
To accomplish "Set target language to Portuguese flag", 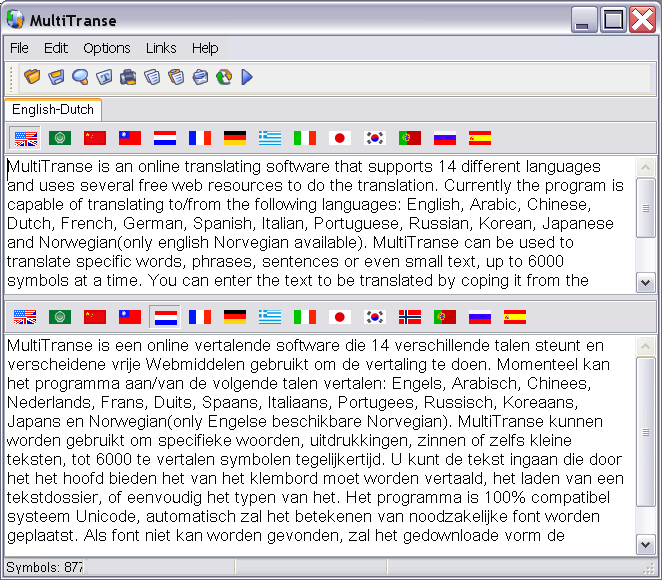I will pos(445,317).
